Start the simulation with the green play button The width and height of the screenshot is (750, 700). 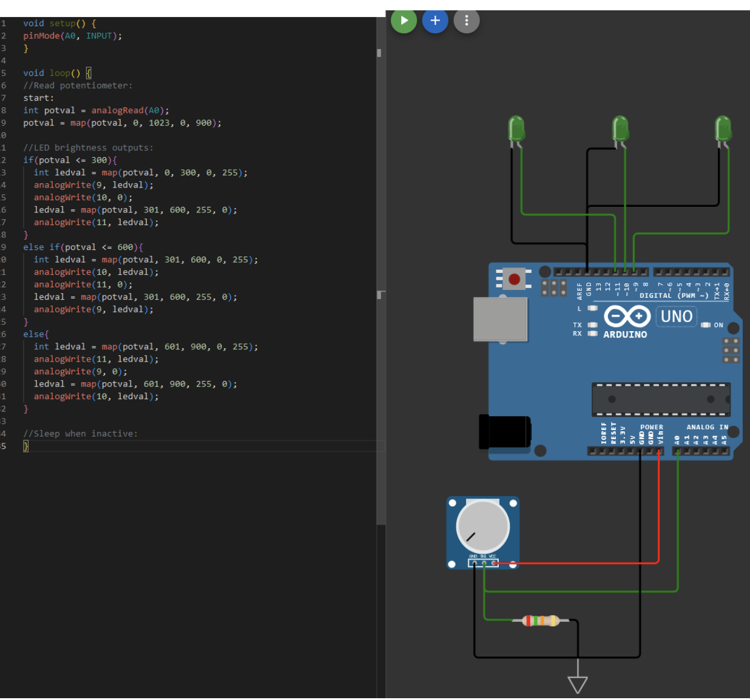pos(404,21)
